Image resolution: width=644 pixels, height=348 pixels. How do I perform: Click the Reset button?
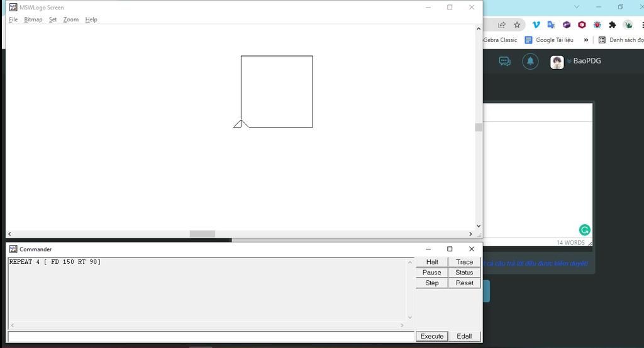[x=464, y=283]
